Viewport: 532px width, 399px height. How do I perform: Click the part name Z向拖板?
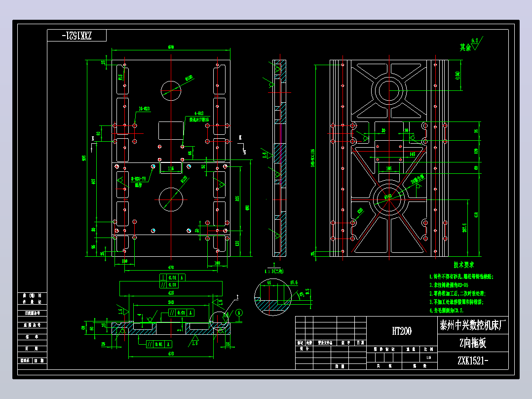pos(473,343)
